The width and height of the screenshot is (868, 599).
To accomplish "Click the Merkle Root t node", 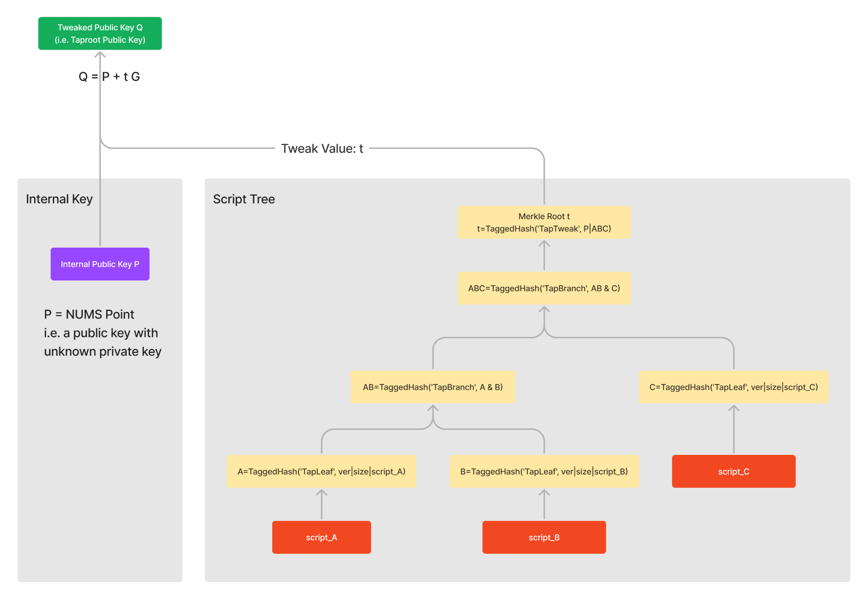I will (544, 223).
